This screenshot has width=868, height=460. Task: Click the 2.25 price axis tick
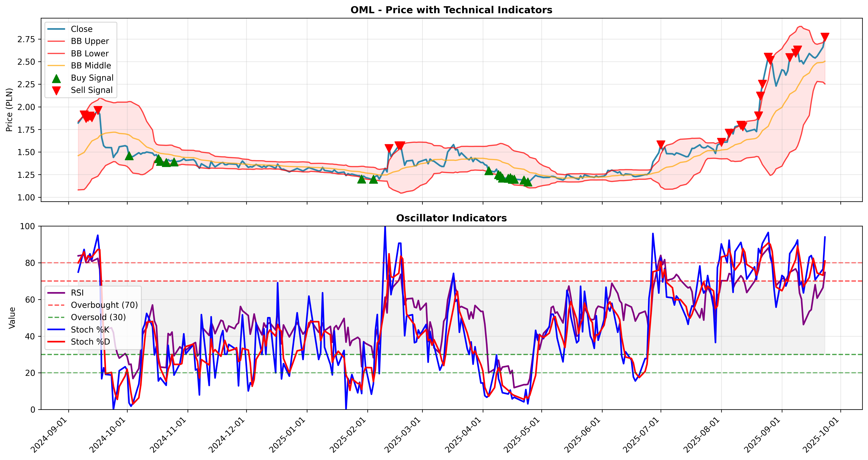click(26, 84)
